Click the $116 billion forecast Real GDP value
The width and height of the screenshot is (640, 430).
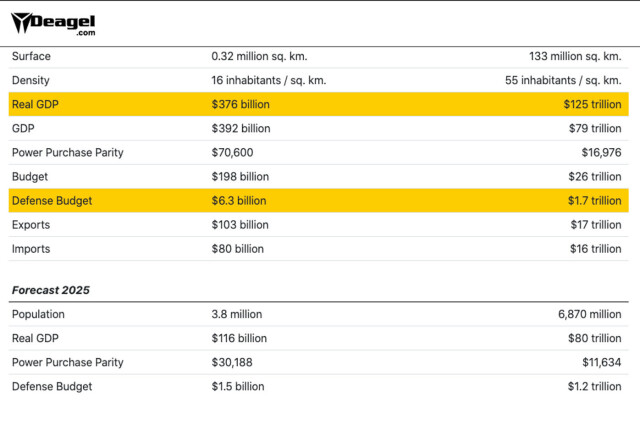pos(239,338)
